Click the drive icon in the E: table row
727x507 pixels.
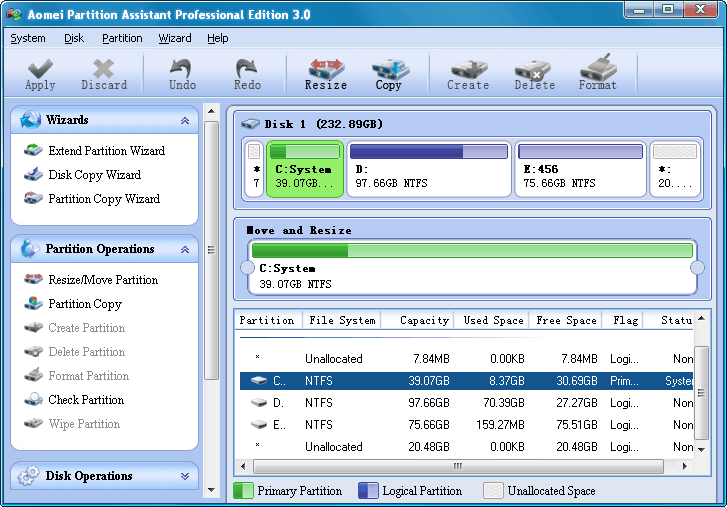[259, 424]
